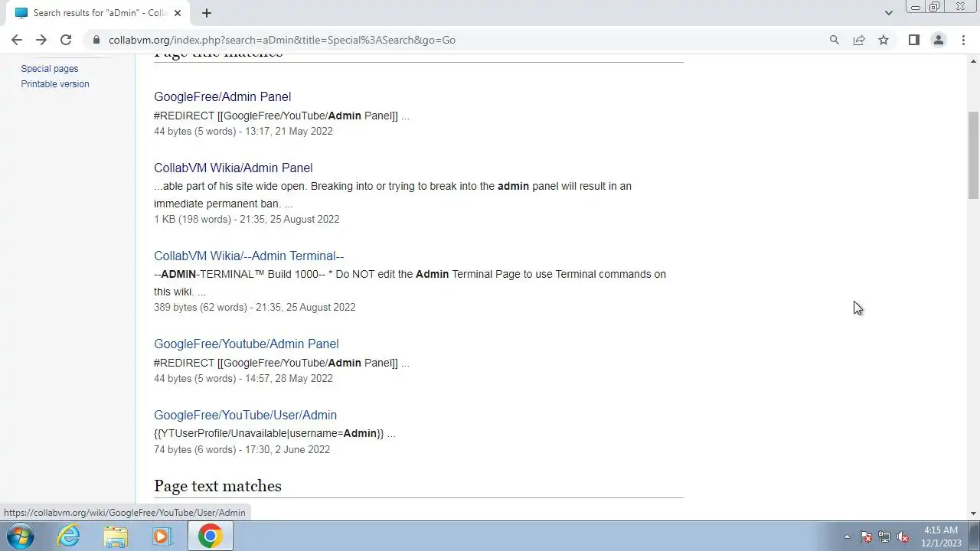This screenshot has width=980, height=551.
Task: Select the Chrome taskbar button
Action: pyautogui.click(x=210, y=536)
